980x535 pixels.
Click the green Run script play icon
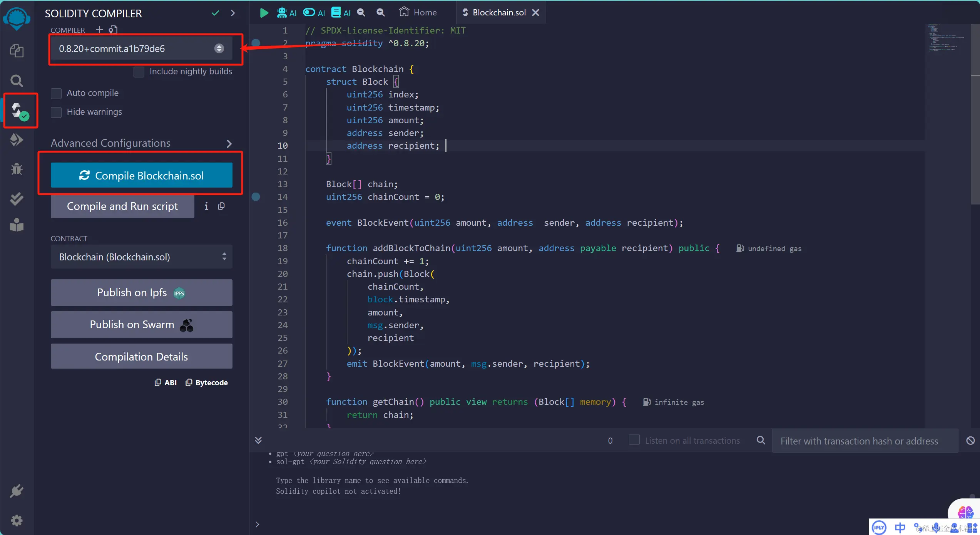[264, 13]
